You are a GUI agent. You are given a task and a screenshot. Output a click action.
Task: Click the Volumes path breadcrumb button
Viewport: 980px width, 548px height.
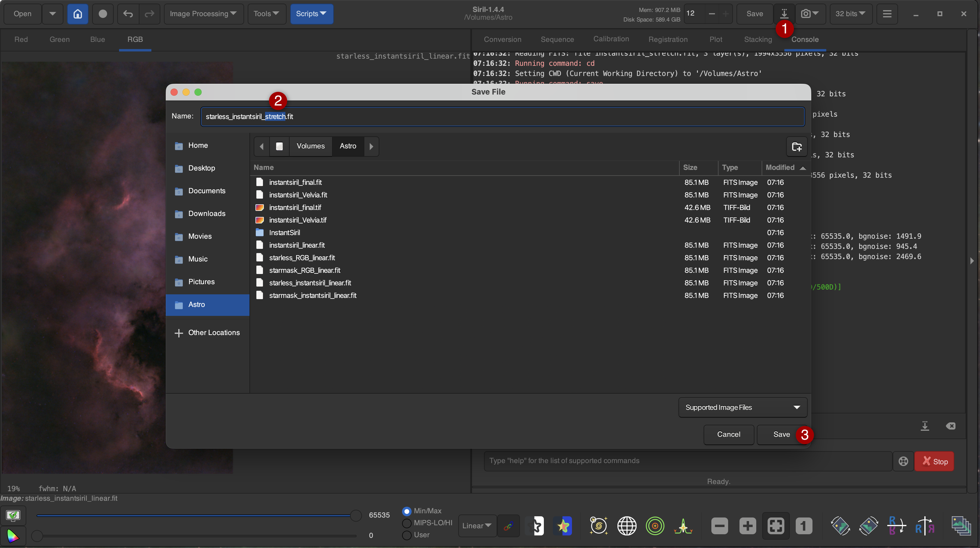pos(311,146)
